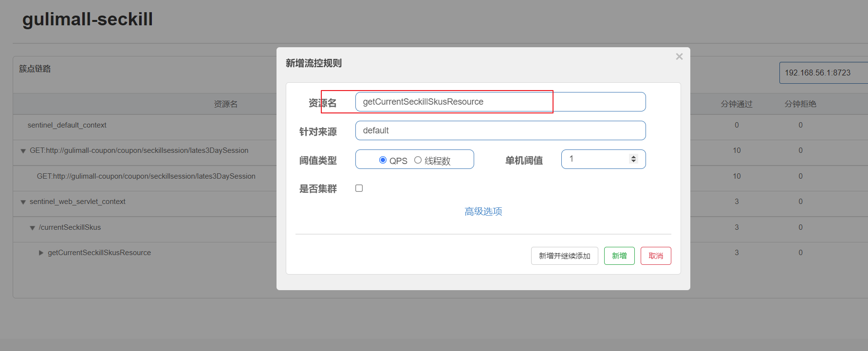Click the sentinel_default_context row text
Viewport: 868px width, 351px height.
click(67, 125)
